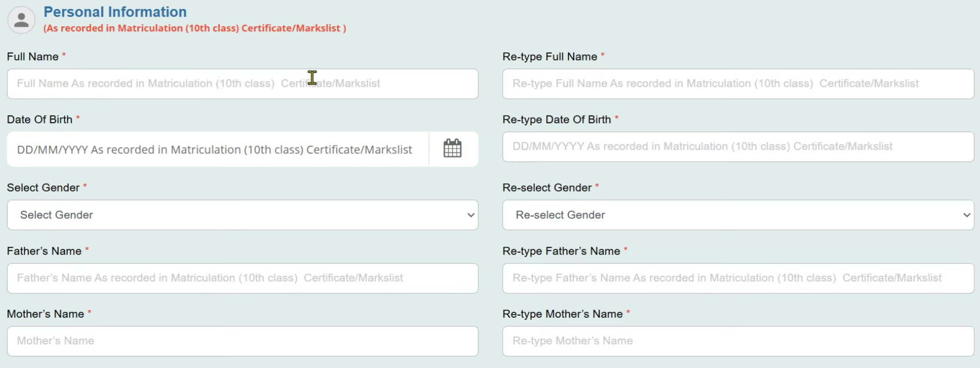Focus the Full Name input field
980x368 pixels.
coord(242,84)
